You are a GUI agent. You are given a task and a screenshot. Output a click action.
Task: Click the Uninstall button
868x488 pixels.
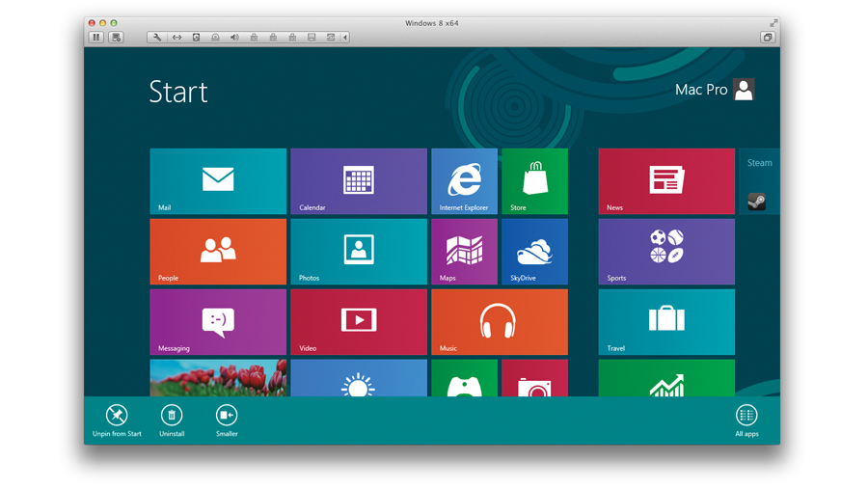pyautogui.click(x=172, y=420)
